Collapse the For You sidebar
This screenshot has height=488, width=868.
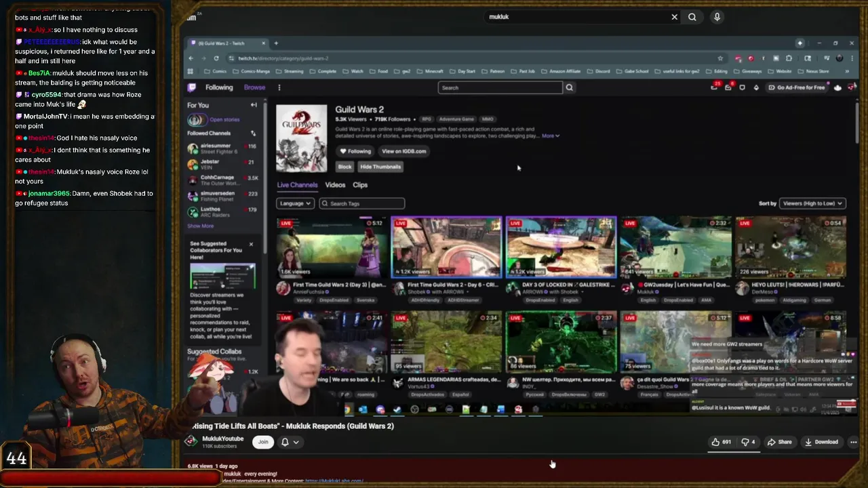click(x=254, y=105)
